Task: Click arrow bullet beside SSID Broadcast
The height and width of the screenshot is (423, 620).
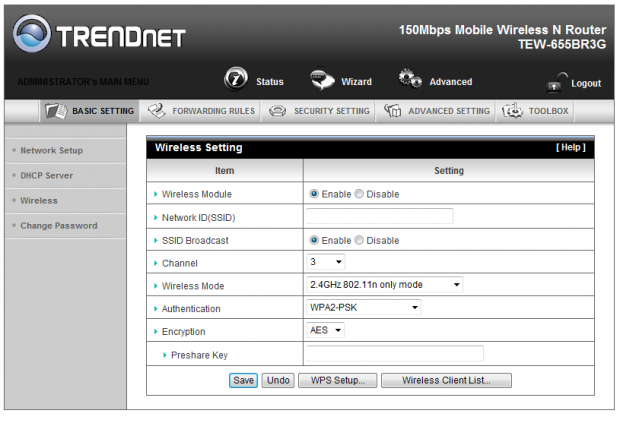Action: click(155, 240)
